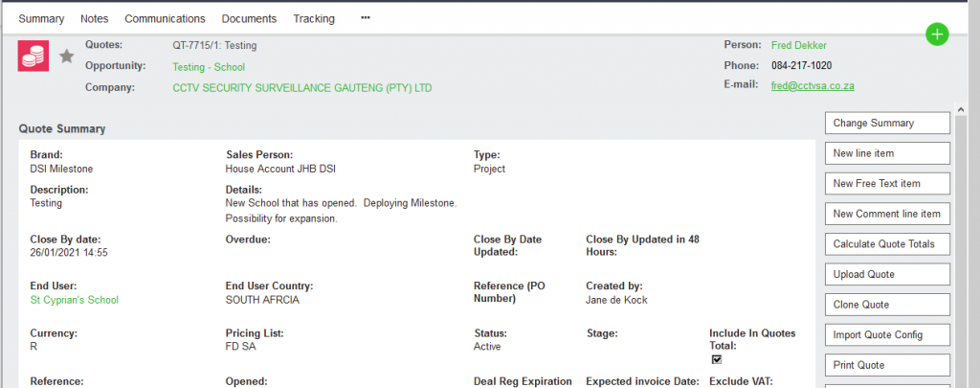The width and height of the screenshot is (980, 388).
Task: Click the green plus add icon
Action: [937, 34]
